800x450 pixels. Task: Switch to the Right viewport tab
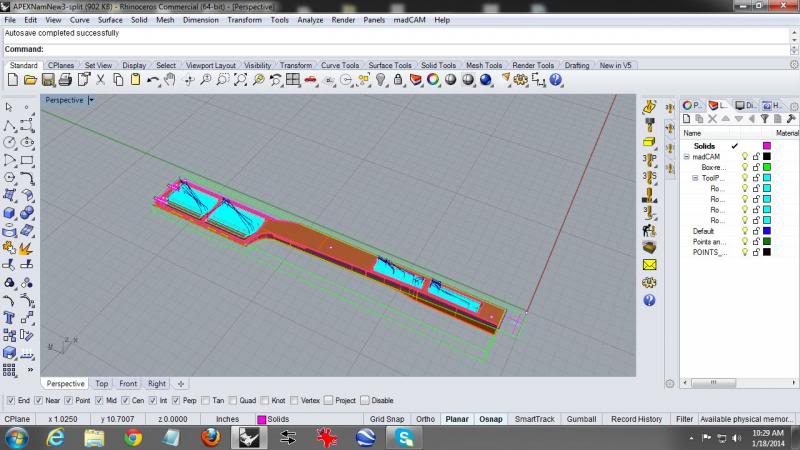(157, 384)
